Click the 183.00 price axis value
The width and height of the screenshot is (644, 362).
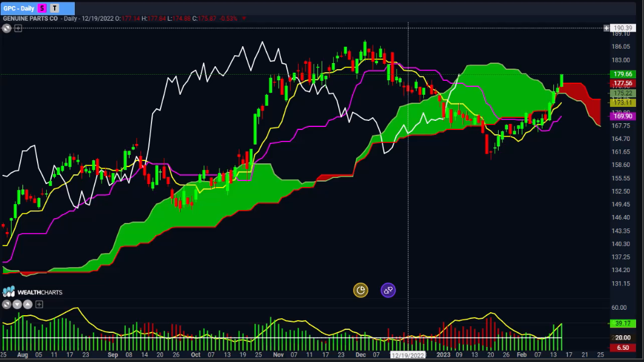(x=621, y=60)
